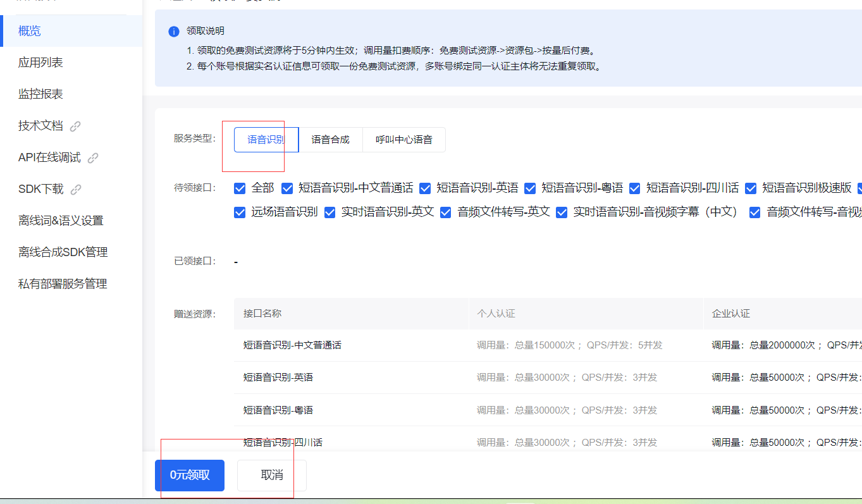Toggle the 全部 checkbox
Image resolution: width=862 pixels, height=504 pixels.
pyautogui.click(x=240, y=188)
